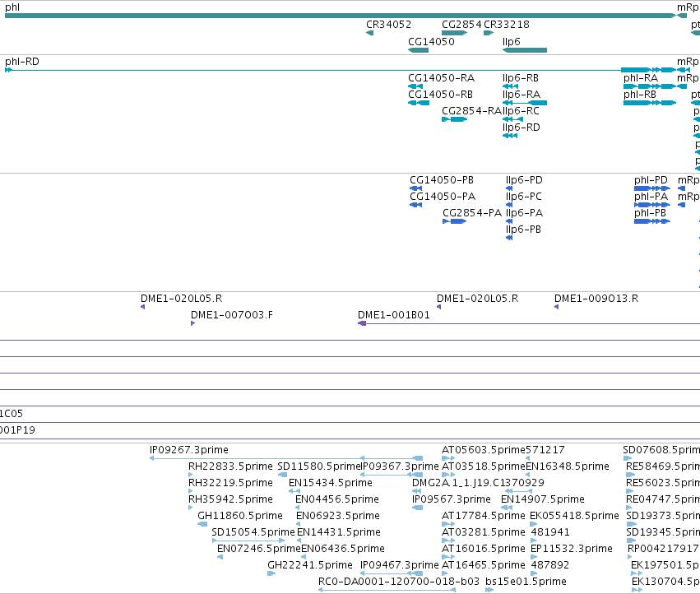Select EST IP09367.3prime

[400, 466]
